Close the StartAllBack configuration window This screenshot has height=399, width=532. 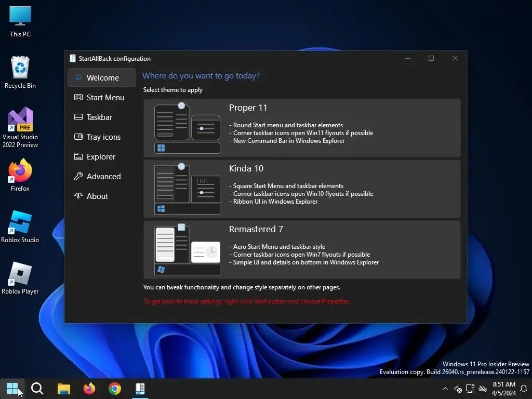coord(455,58)
